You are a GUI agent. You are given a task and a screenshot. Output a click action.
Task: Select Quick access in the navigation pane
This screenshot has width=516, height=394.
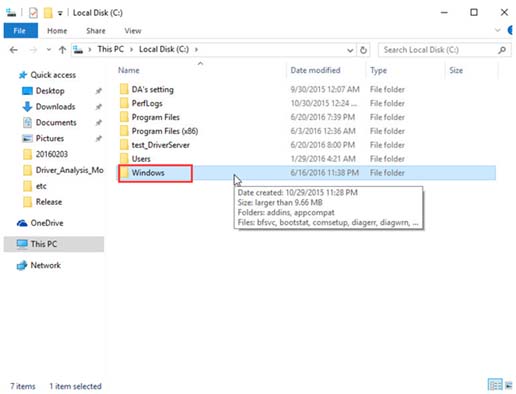53,75
